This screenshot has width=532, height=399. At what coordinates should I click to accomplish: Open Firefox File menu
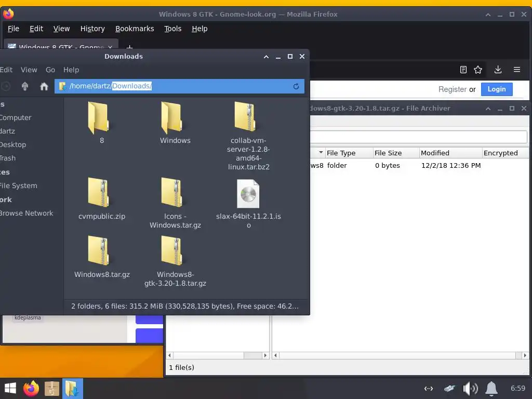[13, 29]
